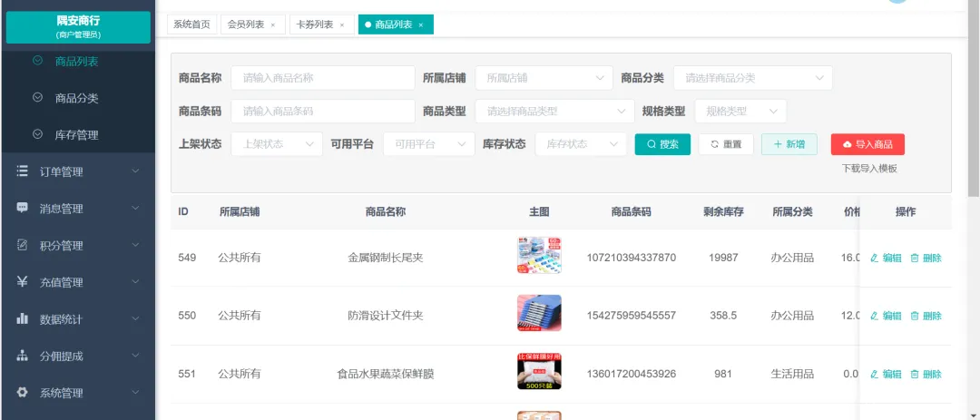The image size is (980, 420).
Task: Expand the 上架状态 dropdown
Action: click(x=276, y=144)
